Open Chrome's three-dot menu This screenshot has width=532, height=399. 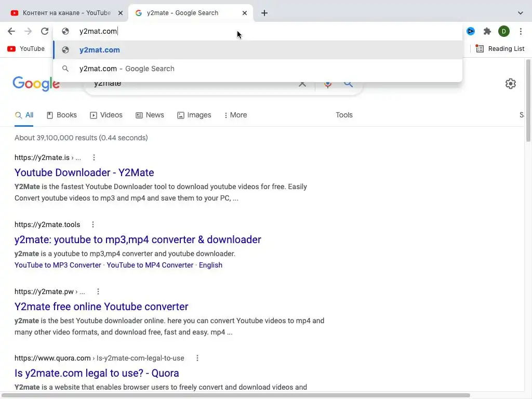tap(521, 31)
